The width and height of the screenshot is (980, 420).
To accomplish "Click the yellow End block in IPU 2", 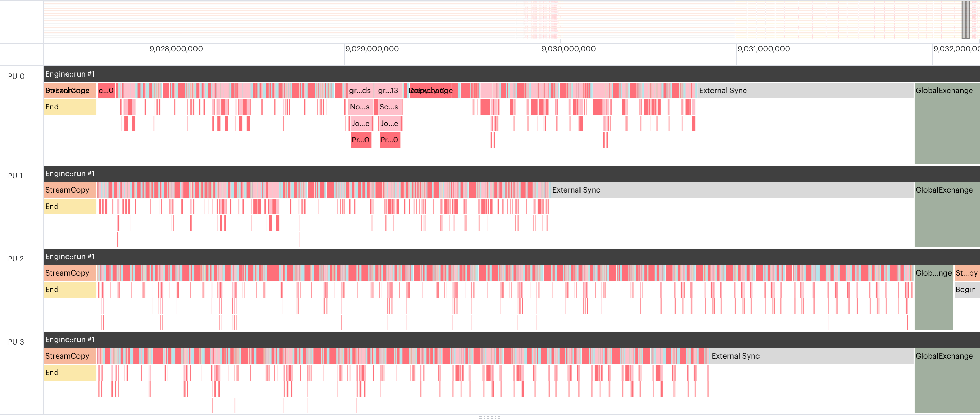I will coord(70,289).
